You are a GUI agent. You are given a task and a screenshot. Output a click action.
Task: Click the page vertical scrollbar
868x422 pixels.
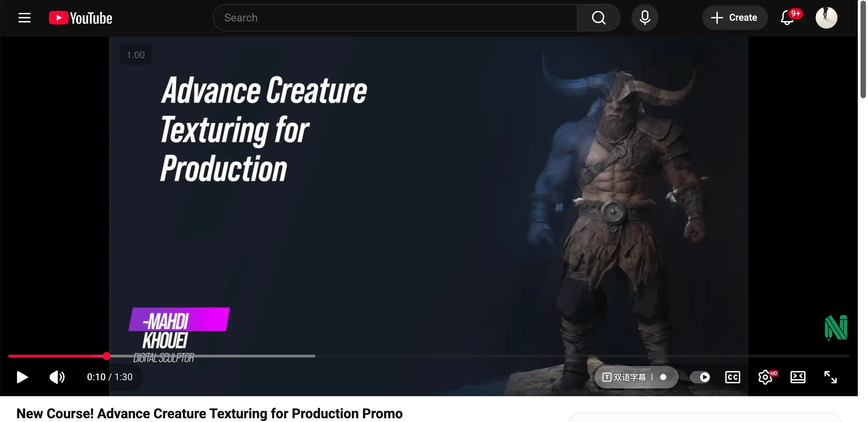(863, 50)
